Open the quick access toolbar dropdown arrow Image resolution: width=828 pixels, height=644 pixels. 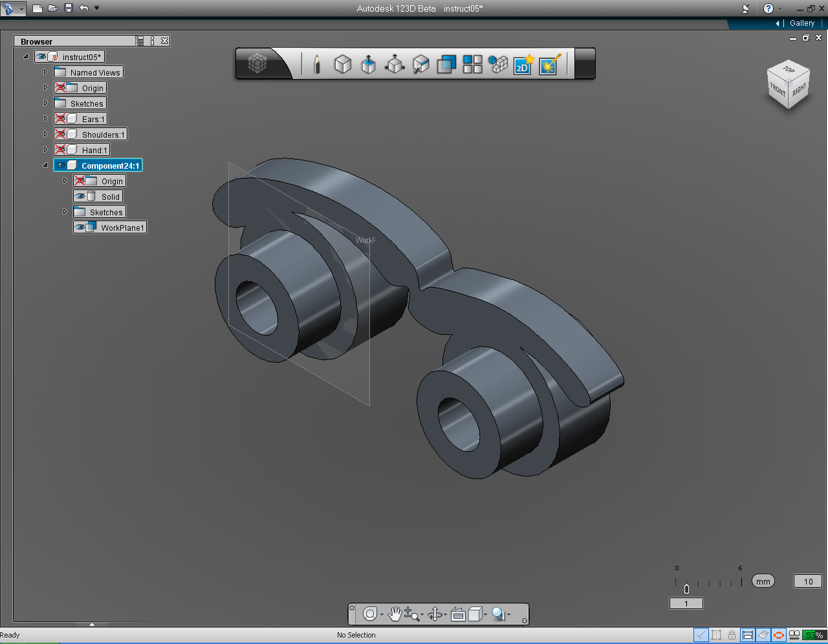[97, 8]
